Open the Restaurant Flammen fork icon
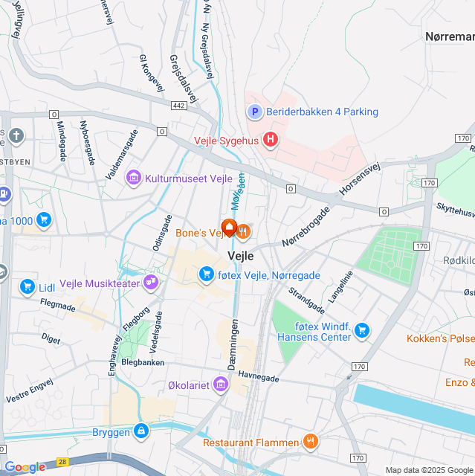 (311, 441)
